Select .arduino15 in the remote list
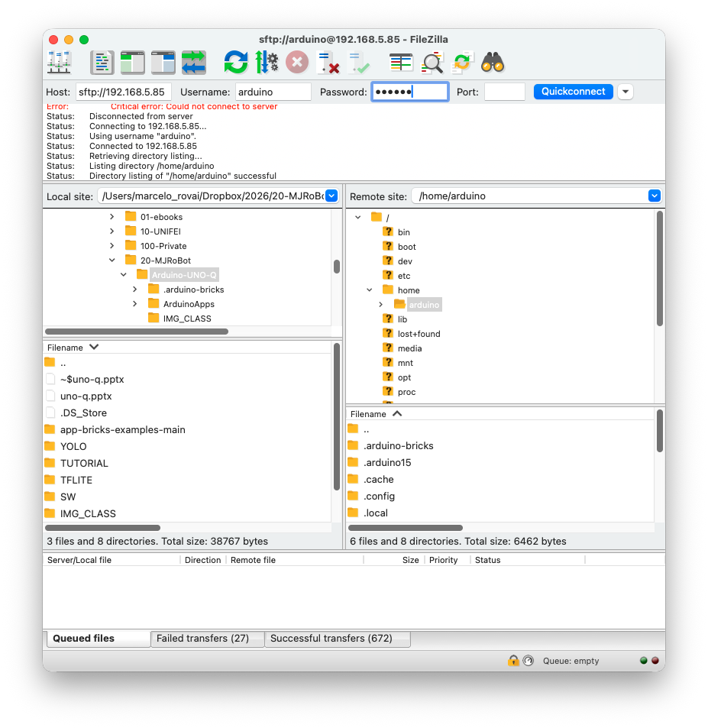Image resolution: width=708 pixels, height=728 pixels. click(x=387, y=462)
